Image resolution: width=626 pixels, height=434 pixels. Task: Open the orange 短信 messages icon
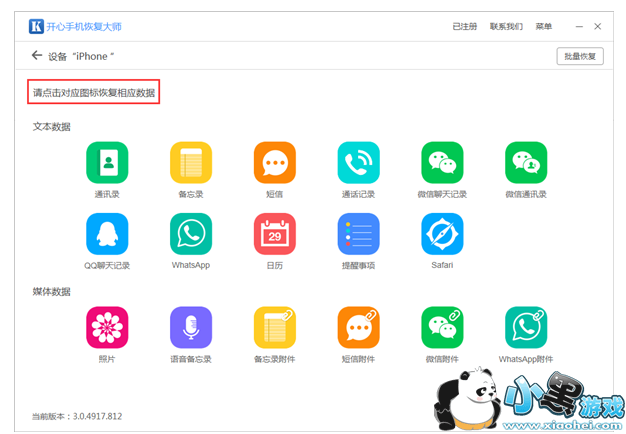tap(275, 163)
